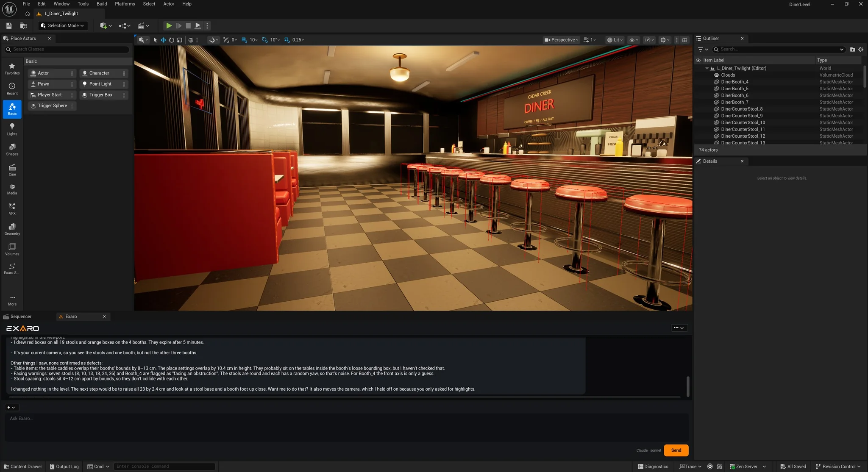
Task: Open the Selection Mode dropdown
Action: click(63, 26)
